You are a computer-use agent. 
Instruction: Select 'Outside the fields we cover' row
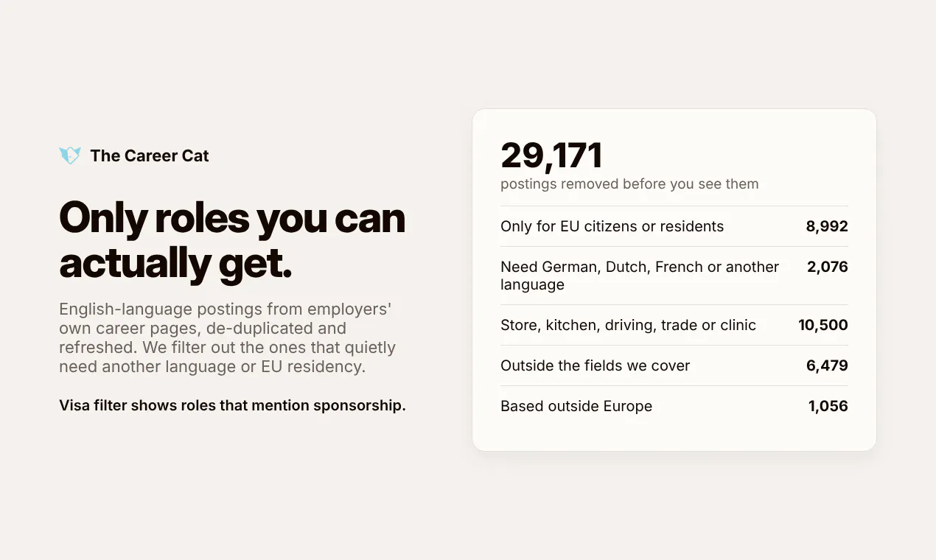click(674, 365)
